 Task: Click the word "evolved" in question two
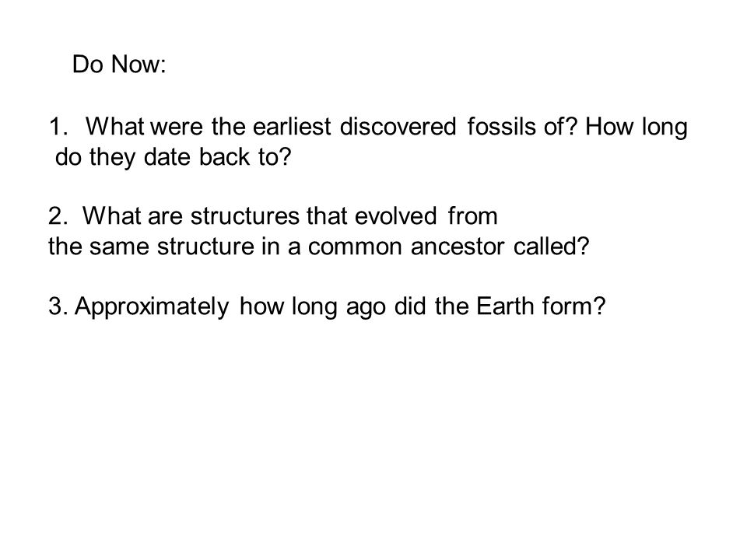tap(395, 216)
